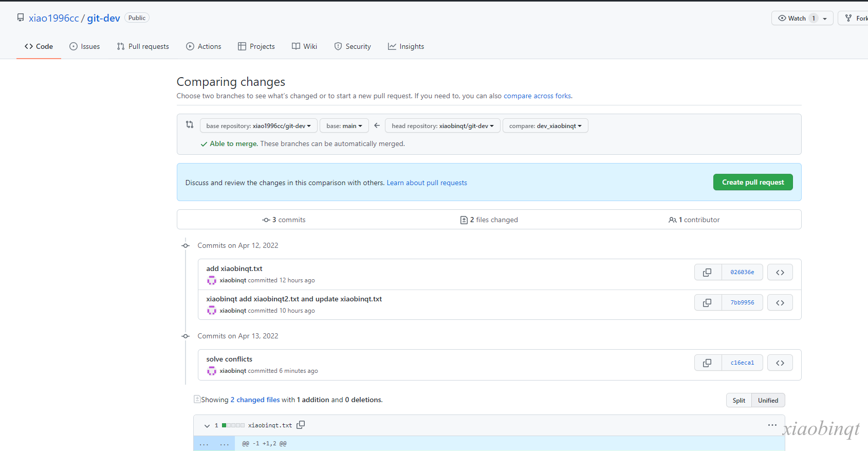Open the git-dev repository link
This screenshot has height=451, width=868.
coord(103,18)
